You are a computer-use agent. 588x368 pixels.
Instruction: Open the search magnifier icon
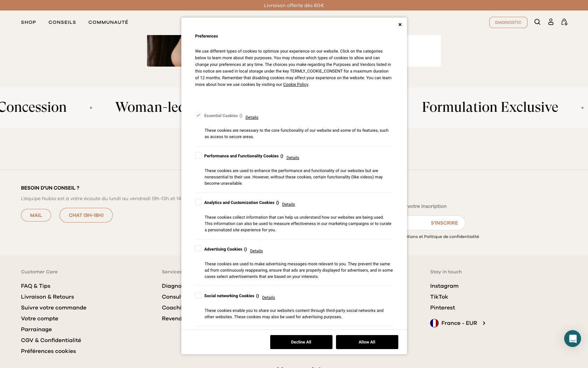[x=537, y=22]
